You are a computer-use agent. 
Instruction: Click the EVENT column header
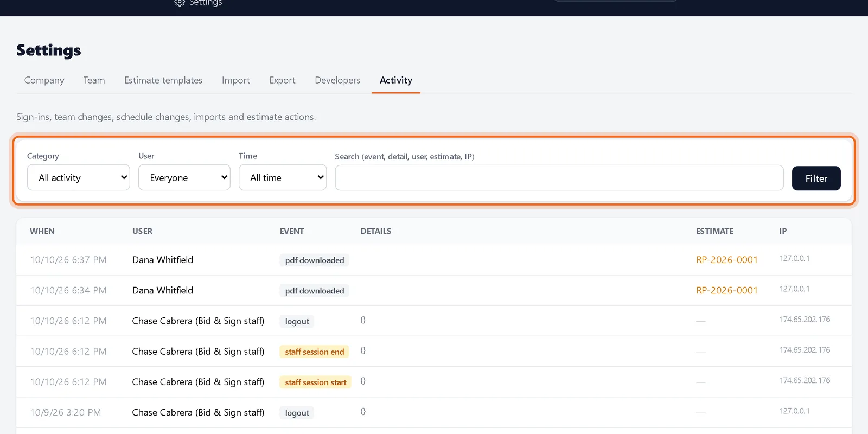(292, 231)
